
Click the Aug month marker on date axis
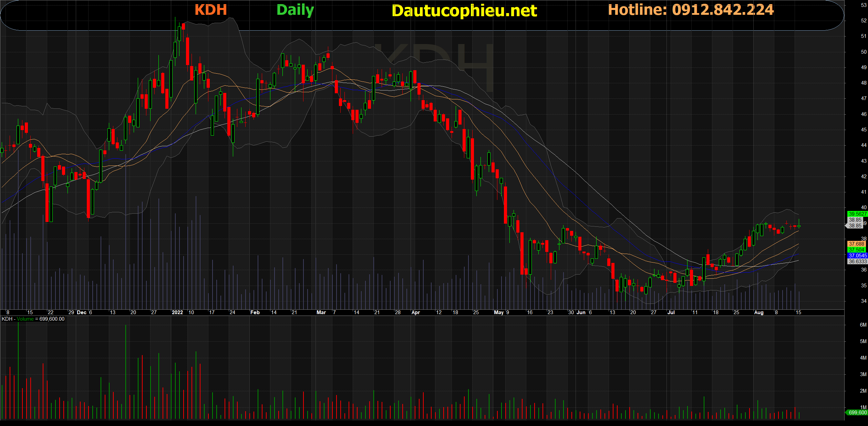[x=758, y=312]
